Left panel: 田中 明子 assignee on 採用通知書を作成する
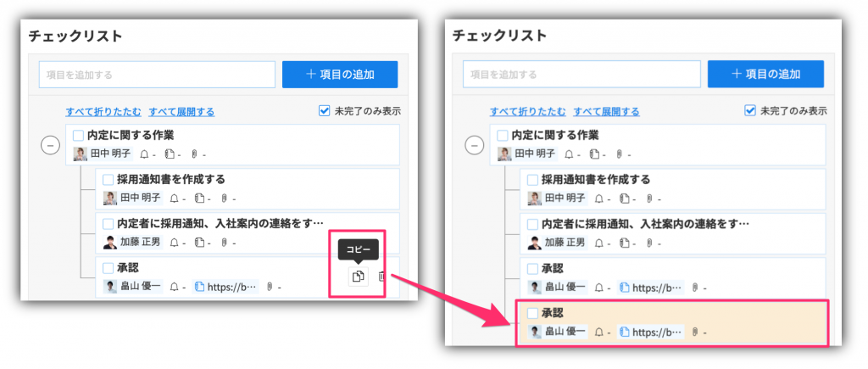The width and height of the screenshot is (868, 369). [x=132, y=198]
